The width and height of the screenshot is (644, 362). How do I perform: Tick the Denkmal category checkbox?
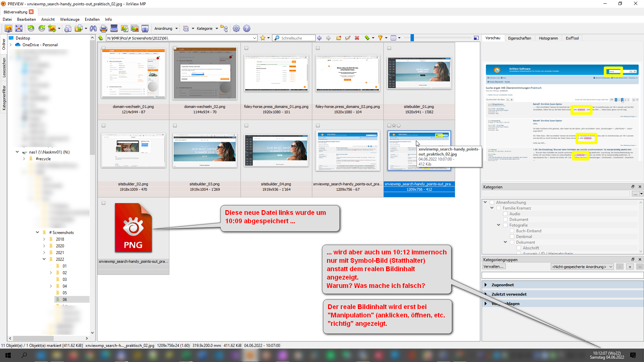pos(512,237)
